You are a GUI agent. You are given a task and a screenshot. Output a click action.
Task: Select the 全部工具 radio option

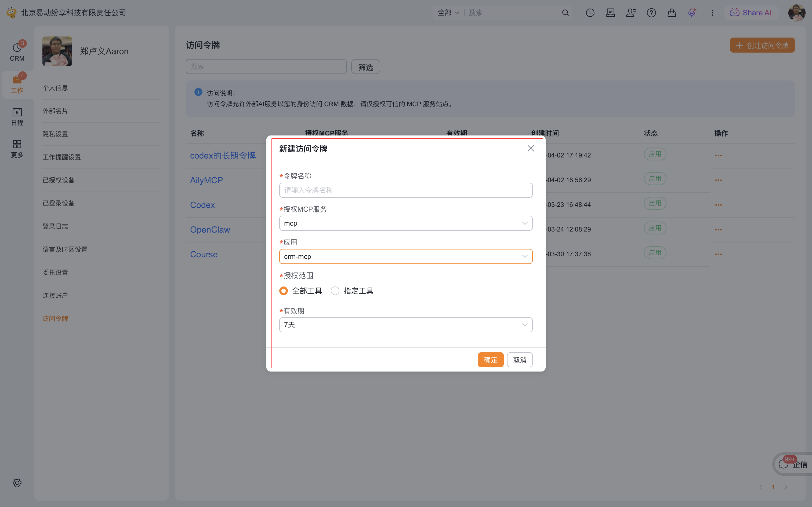(284, 291)
